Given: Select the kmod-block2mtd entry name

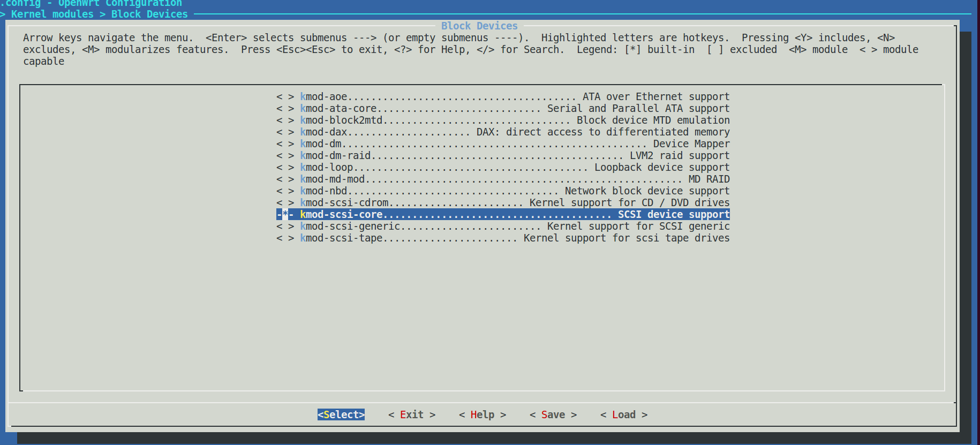Looking at the screenshot, I should 341,120.
